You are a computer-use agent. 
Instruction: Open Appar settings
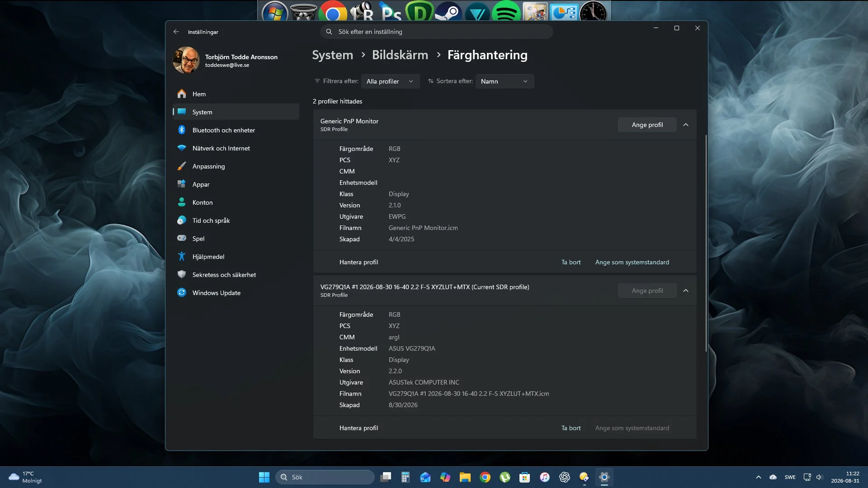pyautogui.click(x=236, y=184)
